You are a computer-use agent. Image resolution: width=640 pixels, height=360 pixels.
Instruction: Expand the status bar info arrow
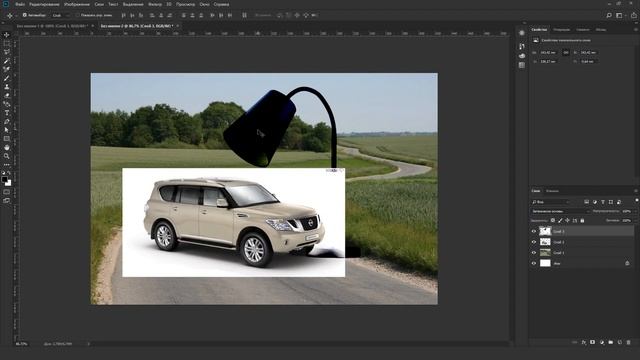pos(89,344)
